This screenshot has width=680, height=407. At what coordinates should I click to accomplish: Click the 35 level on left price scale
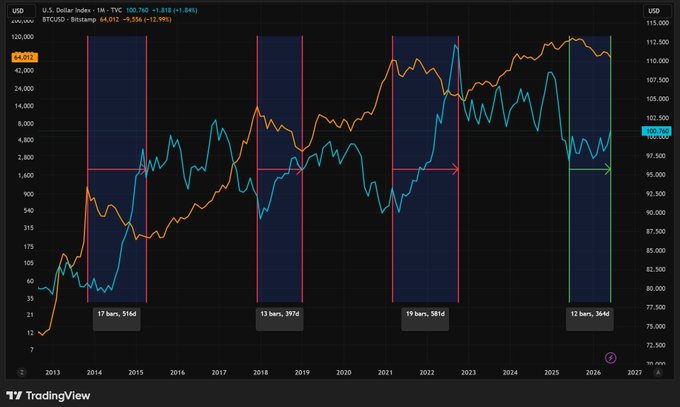tap(30, 299)
